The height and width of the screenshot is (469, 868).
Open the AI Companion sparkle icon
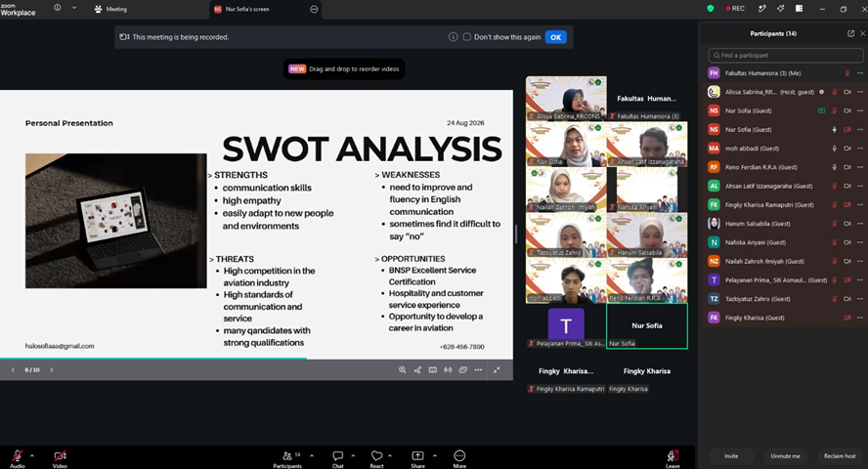(781, 8)
